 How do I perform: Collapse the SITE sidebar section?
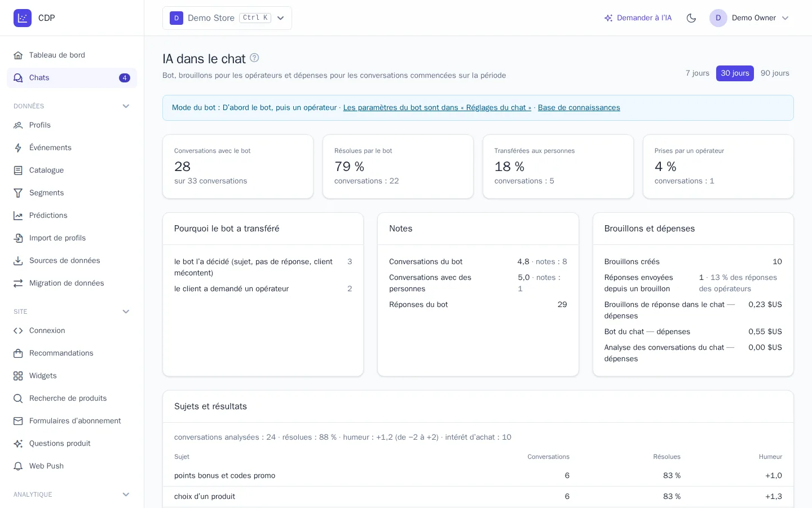pos(126,312)
